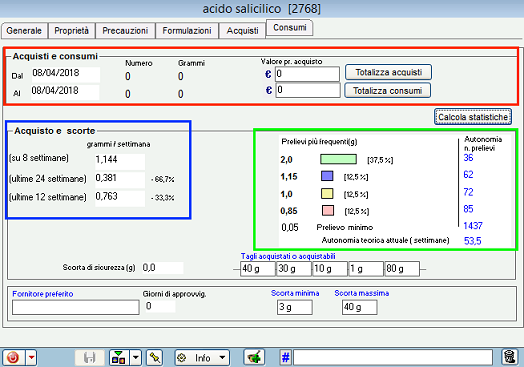Click the yellow swatch for 1,0 g prelievo
This screenshot has width=524, height=367.
pos(327,194)
